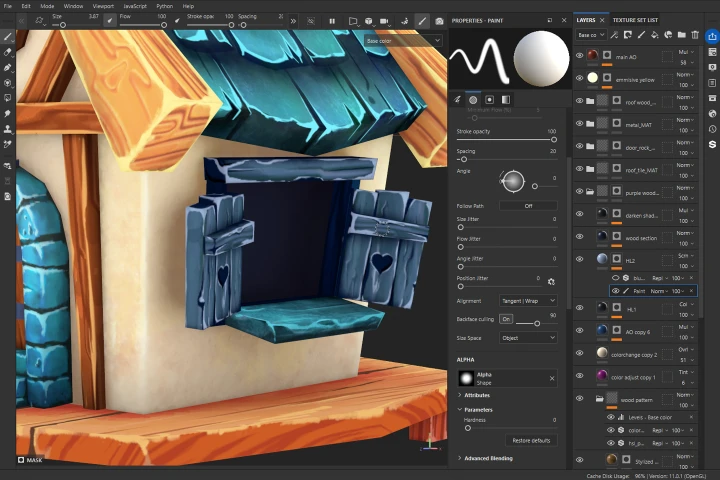Click the Position Jitter settings gear
Image resolution: width=720 pixels, height=480 pixels.
click(x=551, y=282)
